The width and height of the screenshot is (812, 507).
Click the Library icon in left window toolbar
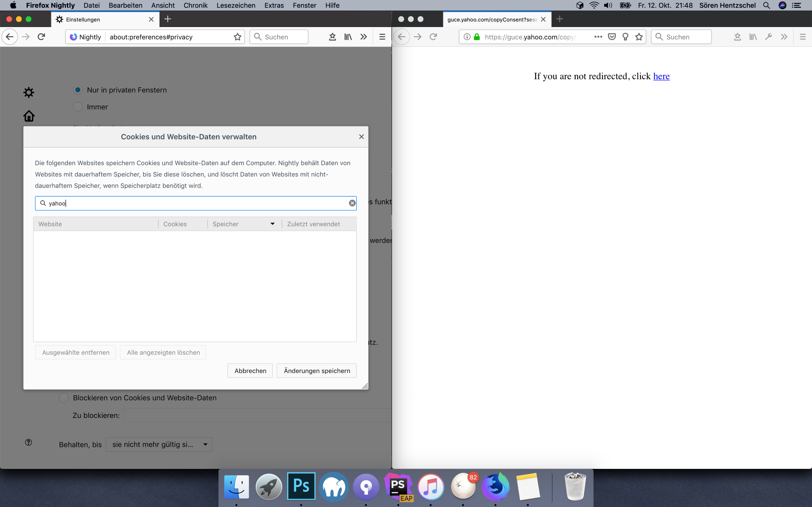point(348,37)
